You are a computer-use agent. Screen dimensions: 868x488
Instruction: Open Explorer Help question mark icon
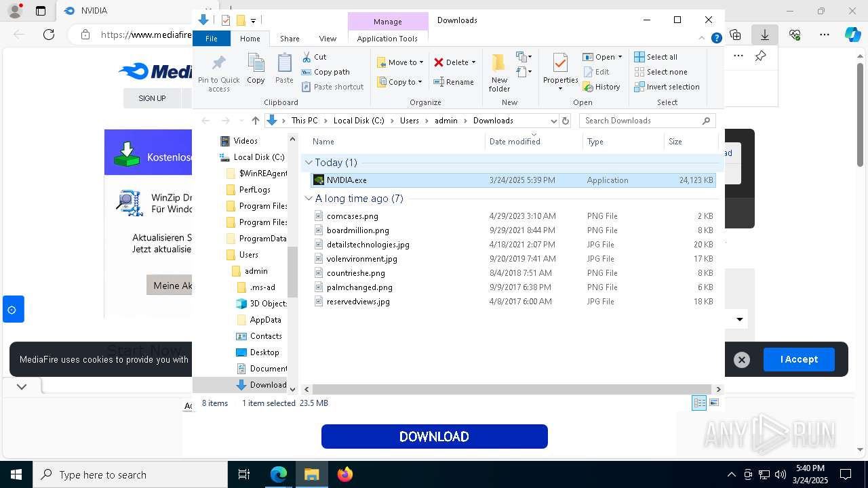716,38
